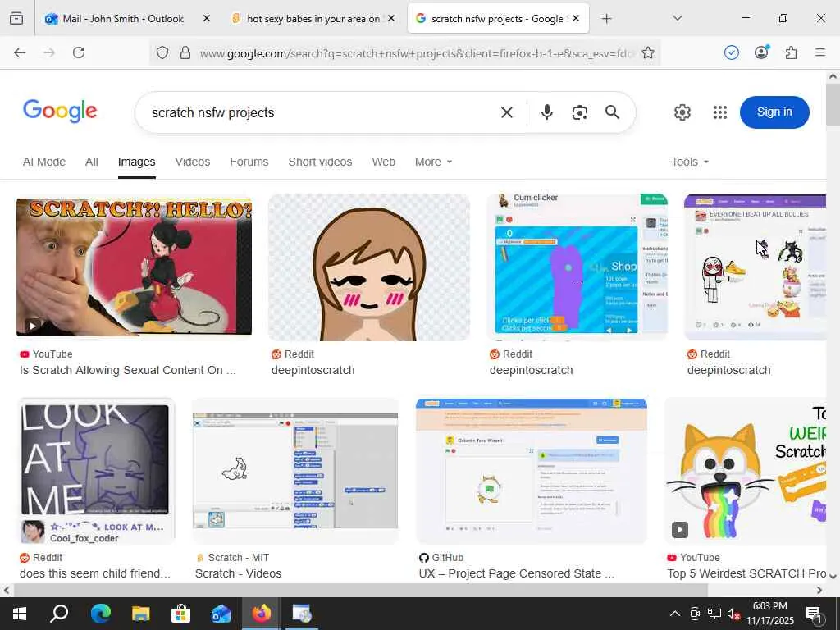Go back to the previous page
Viewport: 840px width, 630px height.
point(20,52)
